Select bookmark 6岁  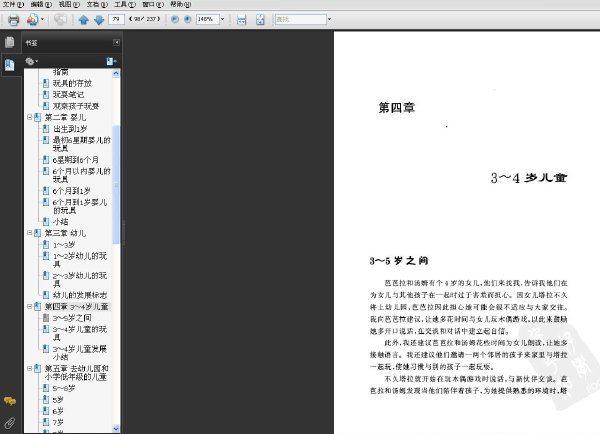pos(58,411)
